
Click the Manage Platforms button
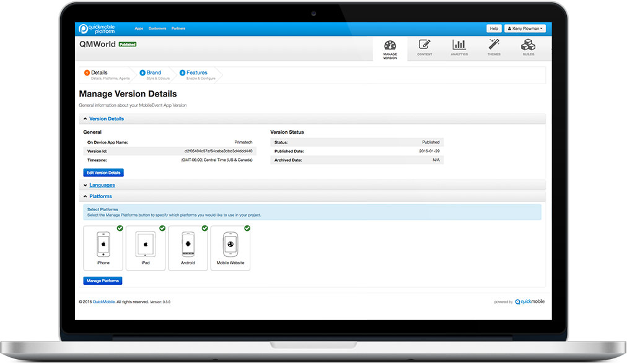click(103, 281)
